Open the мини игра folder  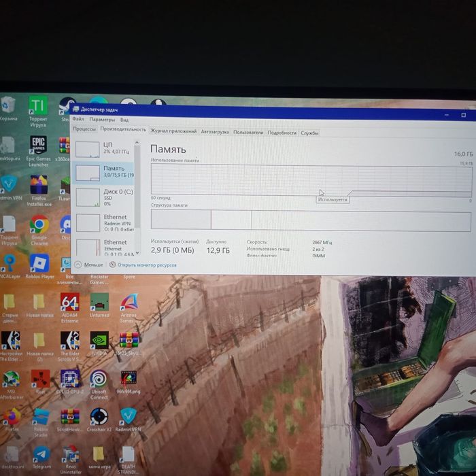click(x=99, y=457)
